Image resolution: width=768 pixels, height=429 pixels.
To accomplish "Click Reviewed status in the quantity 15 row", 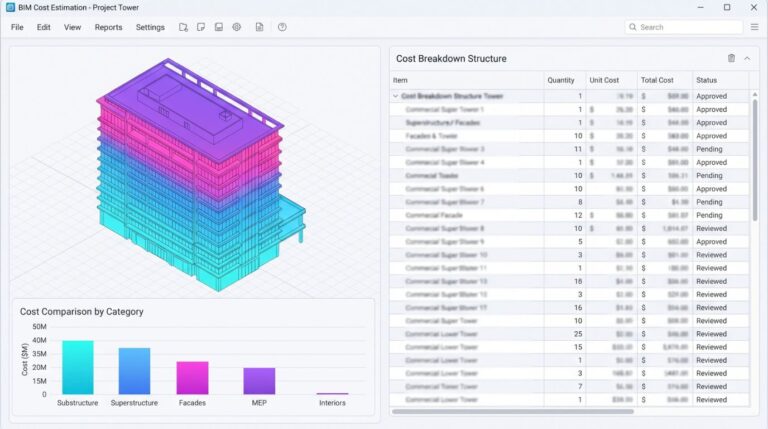I will tap(711, 347).
